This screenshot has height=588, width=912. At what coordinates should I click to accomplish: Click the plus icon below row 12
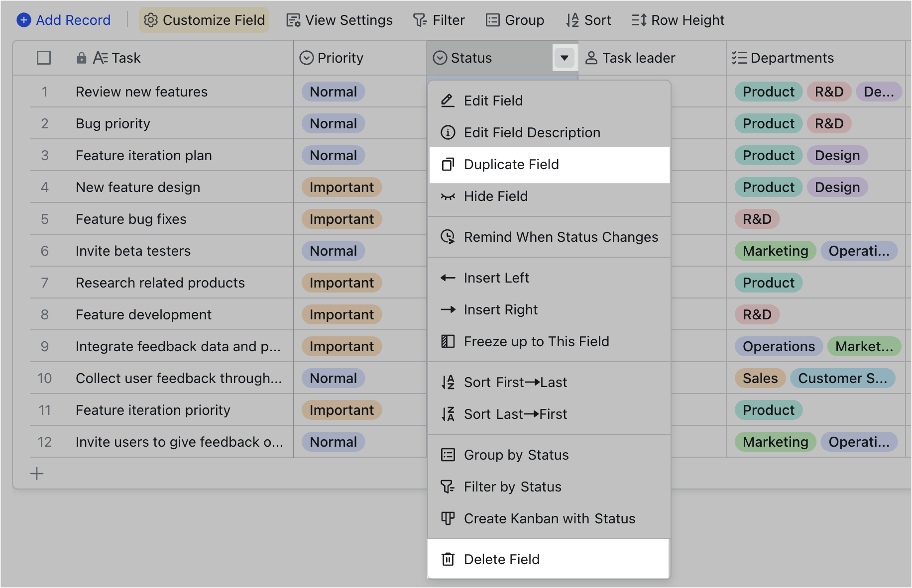(x=36, y=474)
